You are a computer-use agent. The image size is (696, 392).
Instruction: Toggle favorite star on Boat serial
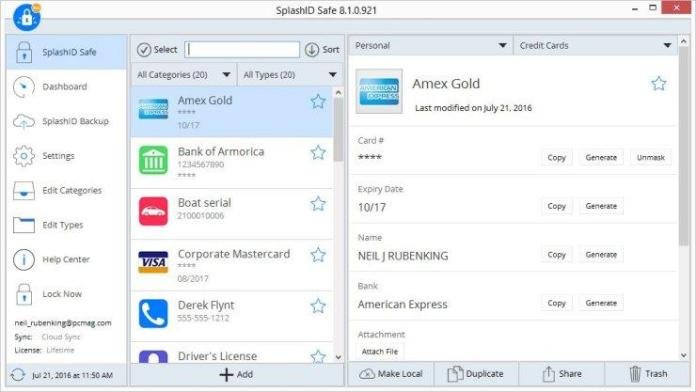point(318,204)
